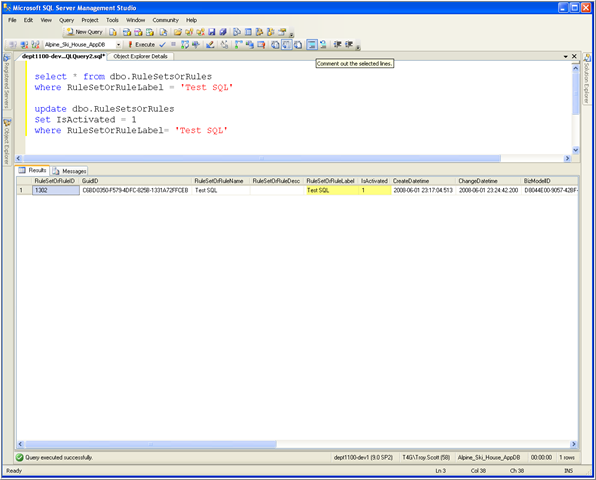Click the results grid horizontal scrollbar
596x480 pixels.
click(297, 444)
